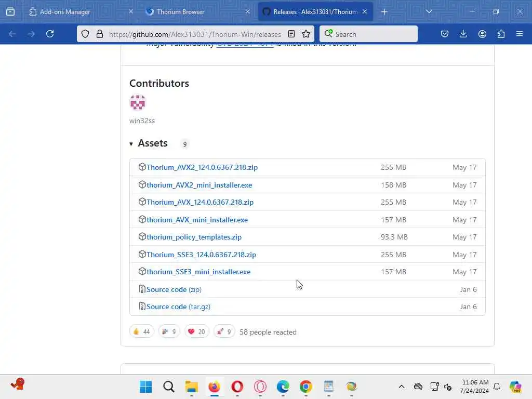Click the Firefox taskbar icon
532x399 pixels.
click(214, 387)
